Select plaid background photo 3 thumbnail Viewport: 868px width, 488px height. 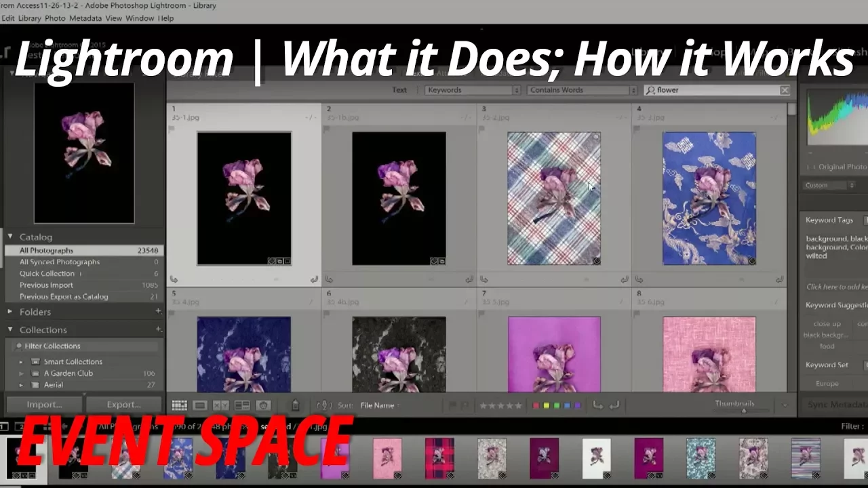554,198
